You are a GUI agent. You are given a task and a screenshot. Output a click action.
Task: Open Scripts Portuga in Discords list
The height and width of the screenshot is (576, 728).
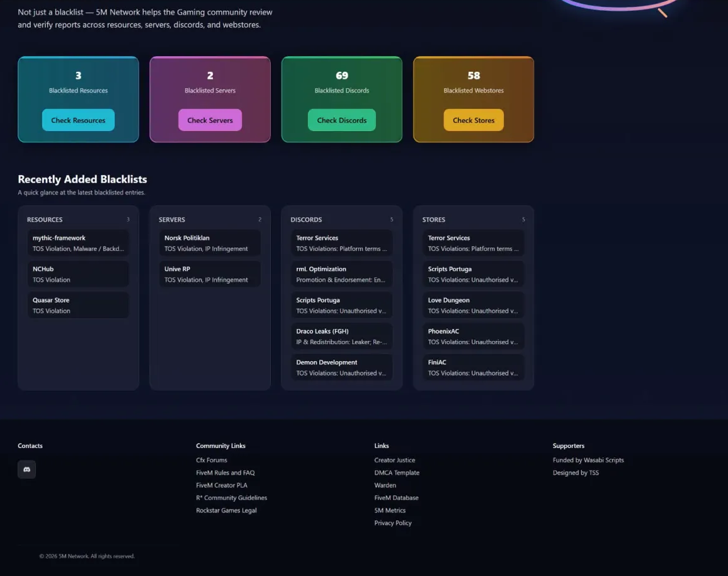pyautogui.click(x=342, y=305)
